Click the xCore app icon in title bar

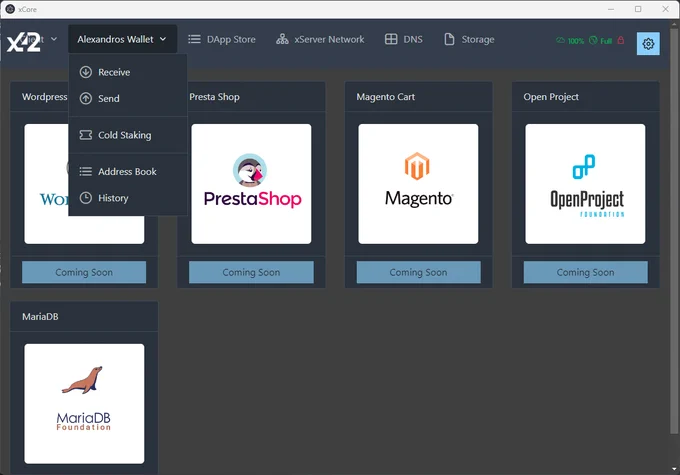coord(10,9)
